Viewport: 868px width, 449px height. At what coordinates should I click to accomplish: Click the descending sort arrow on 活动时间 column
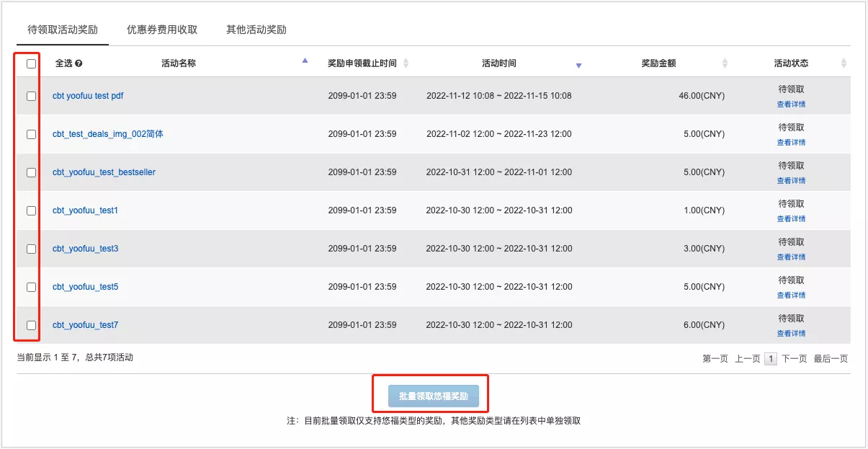coord(578,65)
